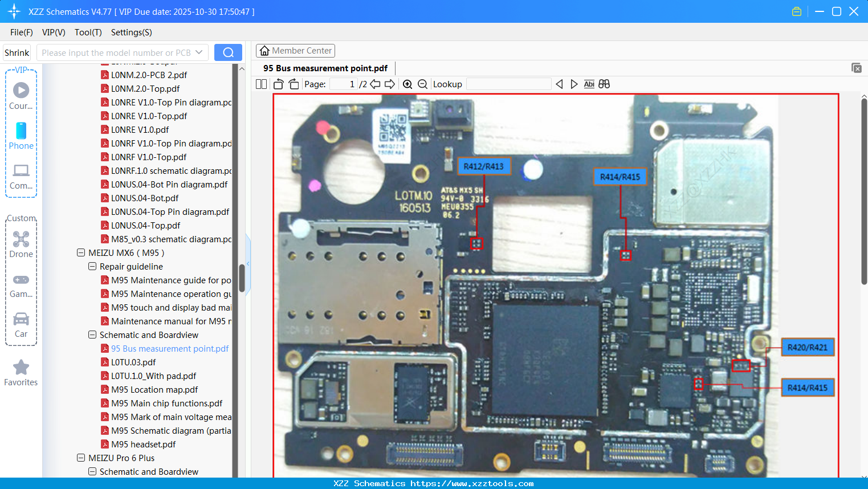
Task: Rotate the page counterclockwise
Action: tap(278, 84)
